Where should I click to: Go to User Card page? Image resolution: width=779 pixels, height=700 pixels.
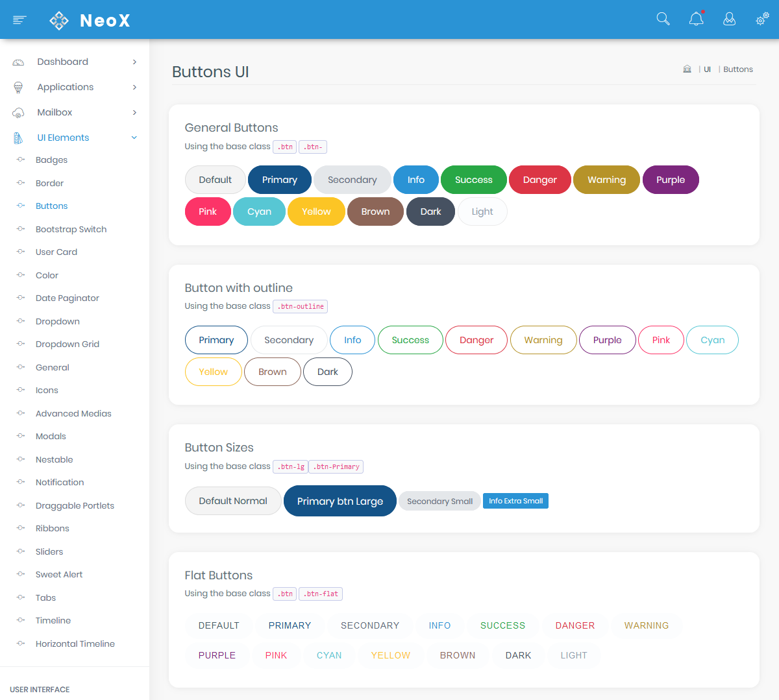coord(56,252)
